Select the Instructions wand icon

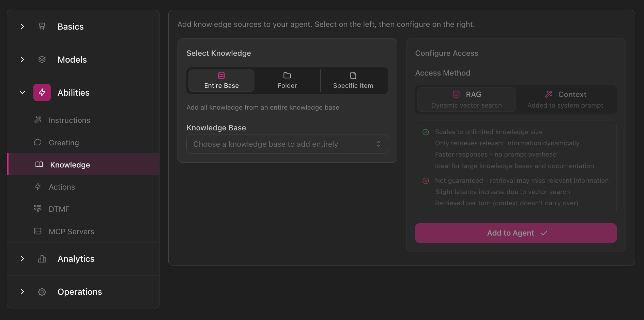tap(37, 120)
